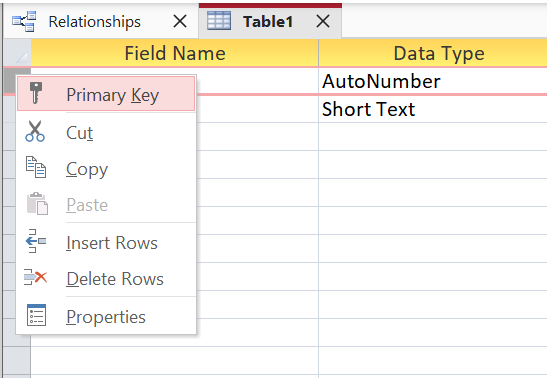547x378 pixels.
Task: Click the Paste clipboard icon
Action: 37,204
